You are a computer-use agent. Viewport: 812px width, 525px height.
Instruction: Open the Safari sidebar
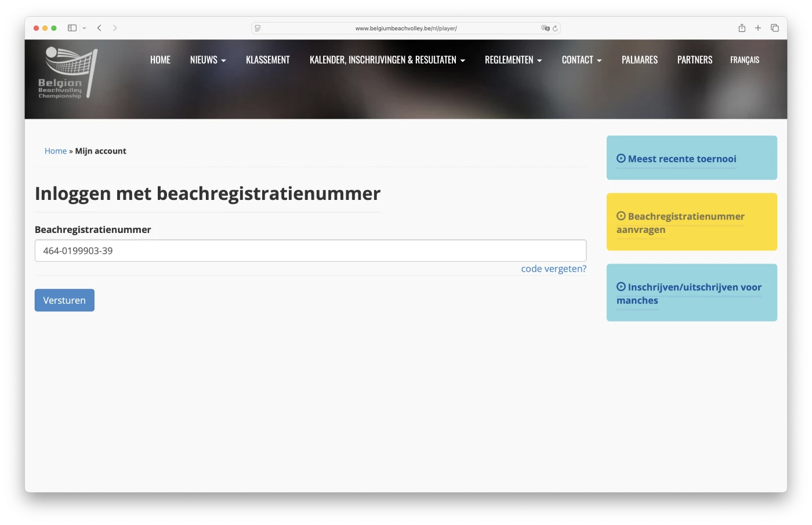tap(72, 27)
